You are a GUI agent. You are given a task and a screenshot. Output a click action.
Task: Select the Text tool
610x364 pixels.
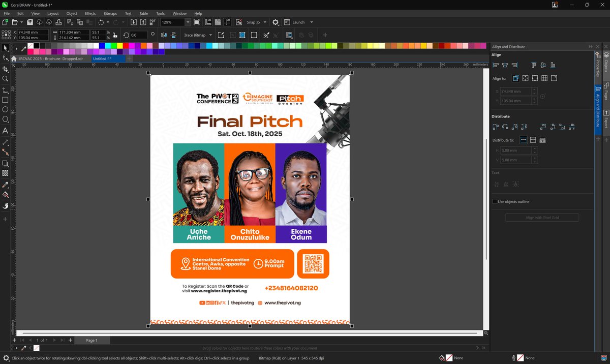click(x=5, y=131)
